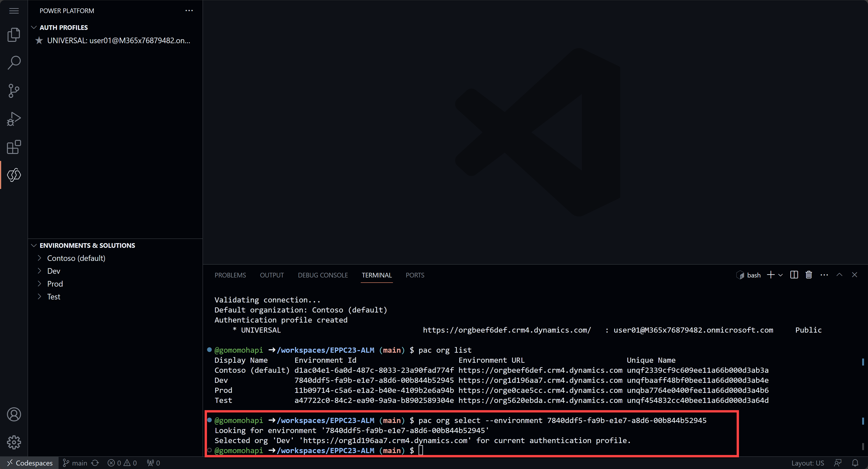Image resolution: width=868 pixels, height=469 pixels.
Task: Open the Manage gear icon
Action: point(14,442)
